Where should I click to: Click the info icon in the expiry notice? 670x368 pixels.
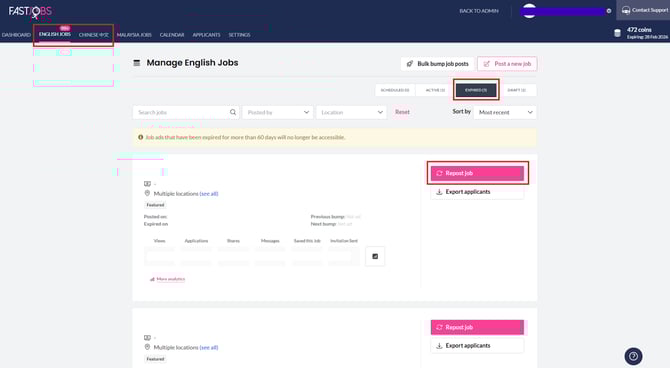[141, 137]
